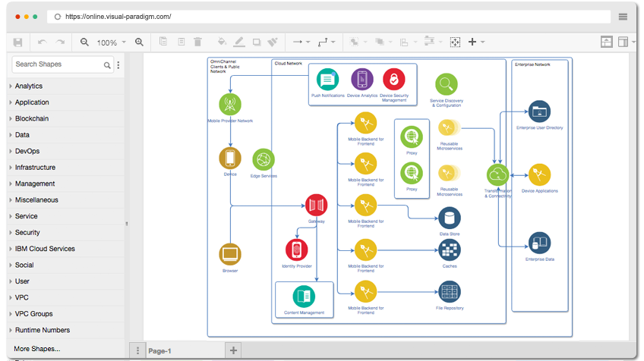Select the Device Security Management node icon
This screenshot has width=644, height=361.
click(x=394, y=79)
